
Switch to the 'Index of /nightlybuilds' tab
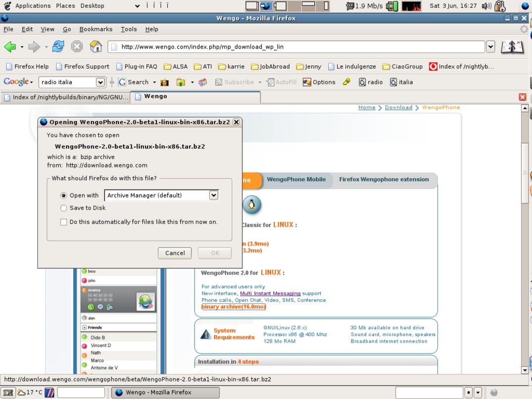(x=65, y=98)
